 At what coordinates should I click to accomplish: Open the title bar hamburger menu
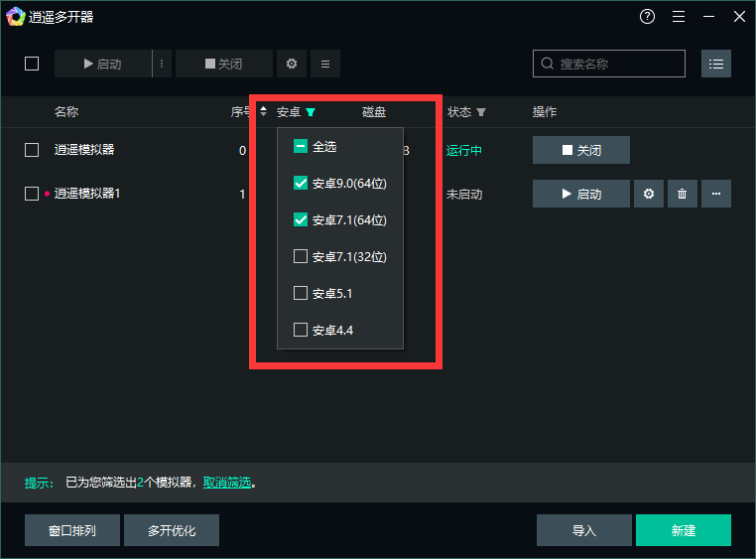pyautogui.click(x=679, y=17)
